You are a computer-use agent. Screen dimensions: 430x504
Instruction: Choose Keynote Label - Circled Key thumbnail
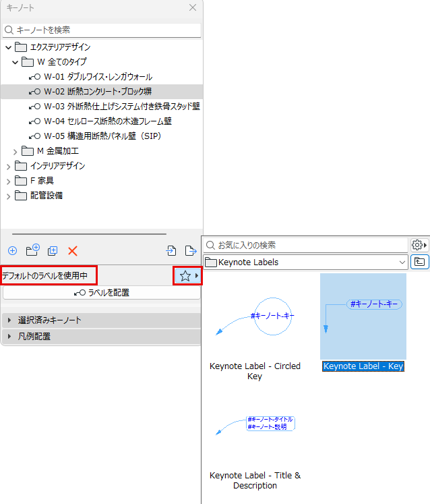255,316
